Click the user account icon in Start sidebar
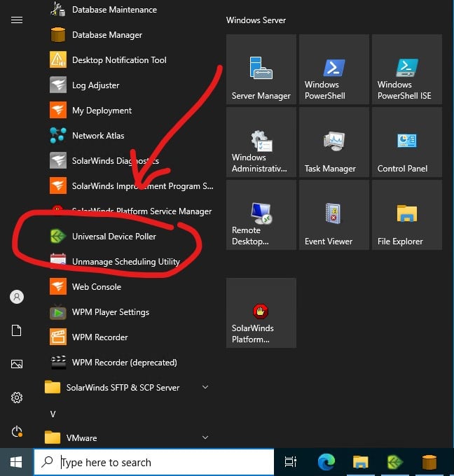The width and height of the screenshot is (454, 476). click(17, 297)
